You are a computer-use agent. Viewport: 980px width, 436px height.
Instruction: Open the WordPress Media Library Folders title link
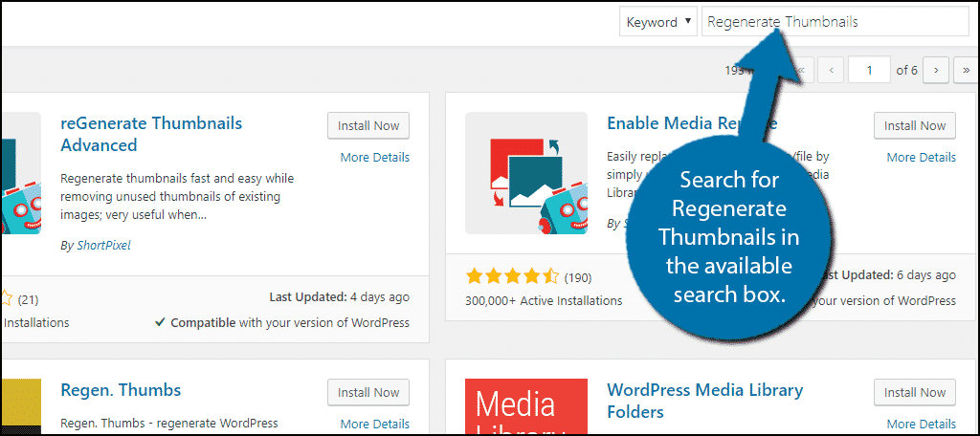[705, 401]
